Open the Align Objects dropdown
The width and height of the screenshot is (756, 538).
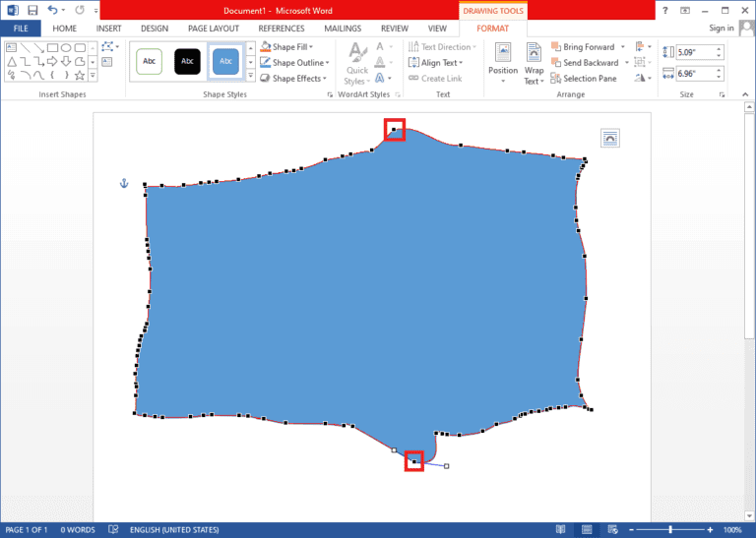tap(643, 47)
